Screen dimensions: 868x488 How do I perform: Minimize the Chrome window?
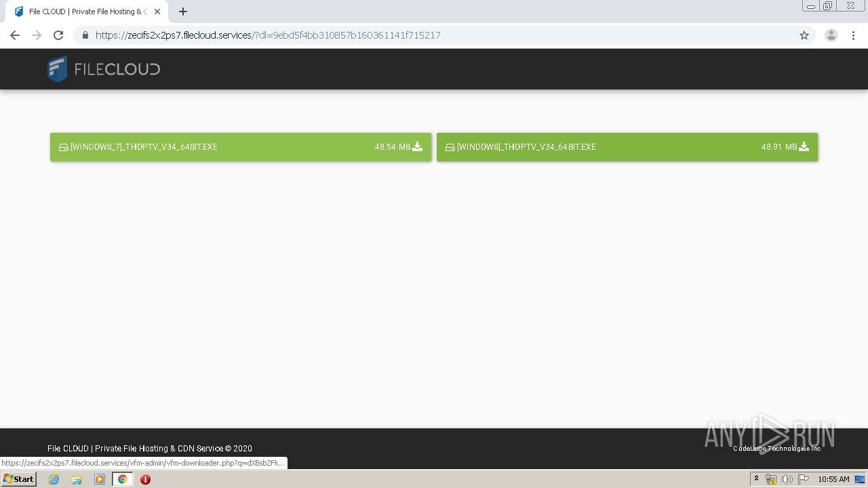pyautogui.click(x=811, y=6)
